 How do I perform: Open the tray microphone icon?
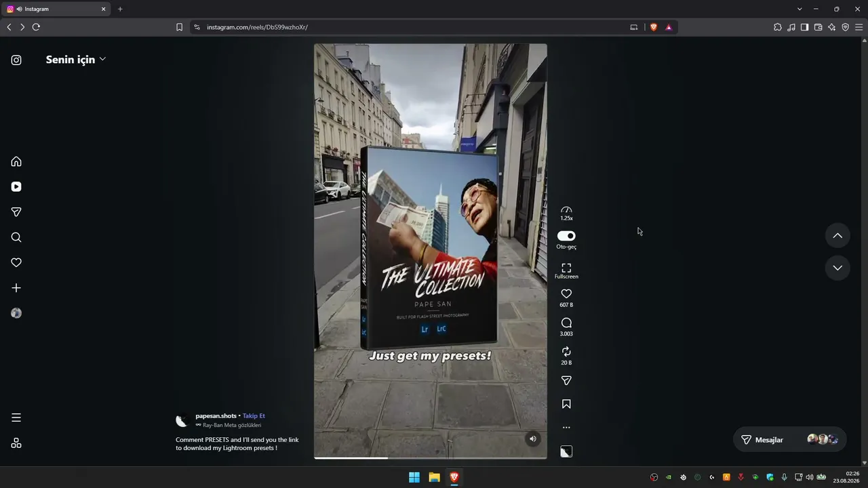point(785,477)
